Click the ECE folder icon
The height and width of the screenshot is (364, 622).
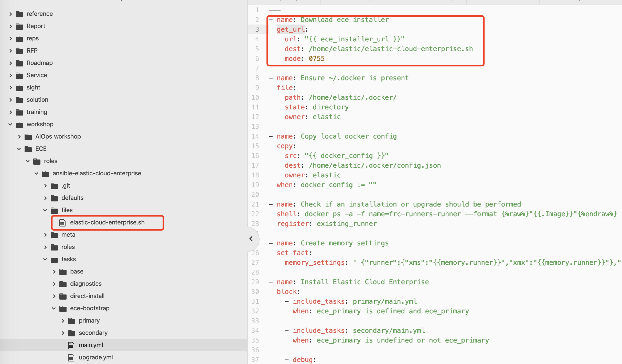pos(28,149)
